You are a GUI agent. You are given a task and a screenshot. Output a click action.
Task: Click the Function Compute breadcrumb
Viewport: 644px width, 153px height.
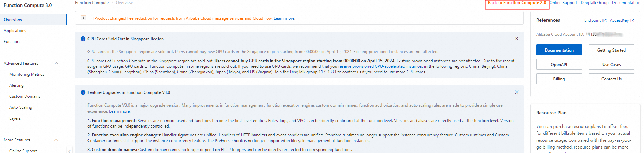92,3
